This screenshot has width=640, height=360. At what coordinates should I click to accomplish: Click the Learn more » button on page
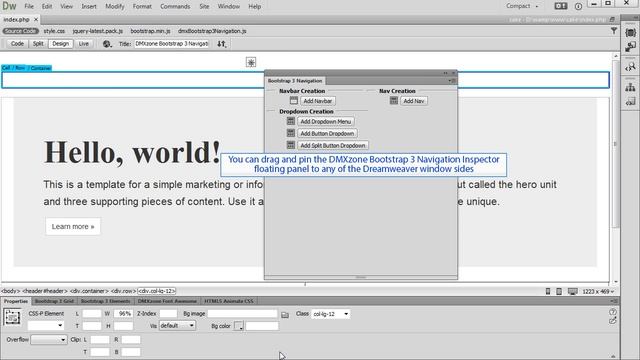pos(73,226)
